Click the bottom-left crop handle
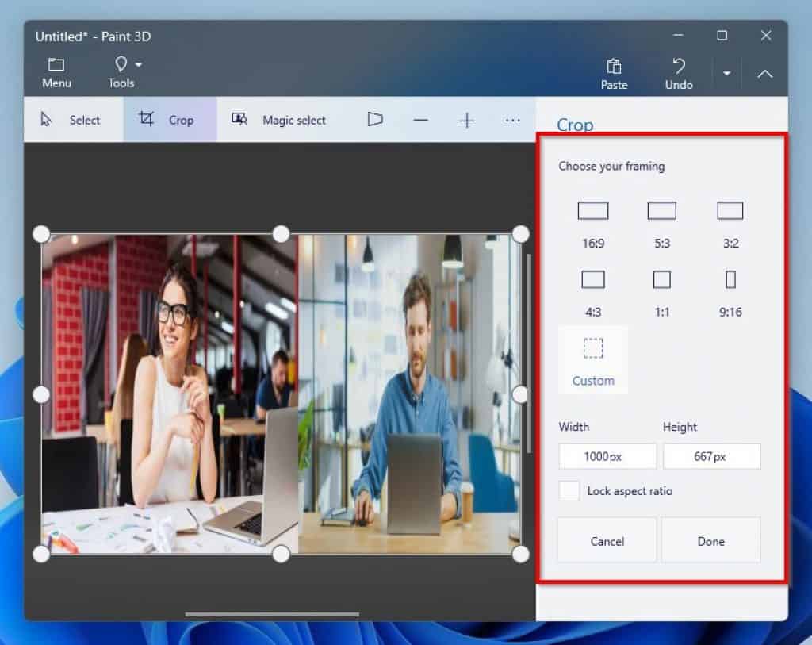 (41, 555)
